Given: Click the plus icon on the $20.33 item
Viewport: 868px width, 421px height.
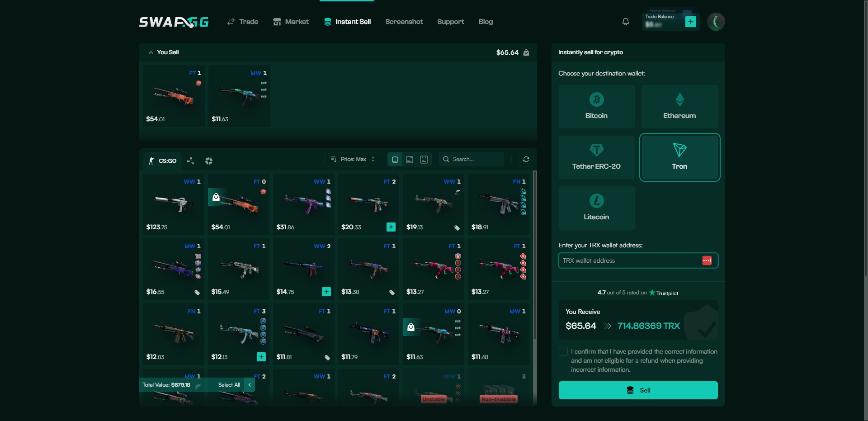Looking at the screenshot, I should (x=391, y=227).
